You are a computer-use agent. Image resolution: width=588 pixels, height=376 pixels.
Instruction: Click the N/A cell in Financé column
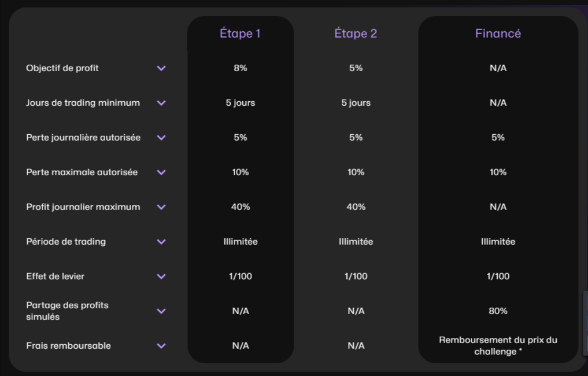(x=497, y=68)
